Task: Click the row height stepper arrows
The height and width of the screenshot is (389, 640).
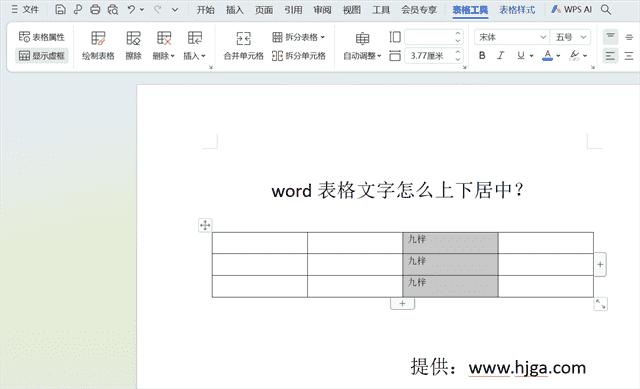Action: 458,37
